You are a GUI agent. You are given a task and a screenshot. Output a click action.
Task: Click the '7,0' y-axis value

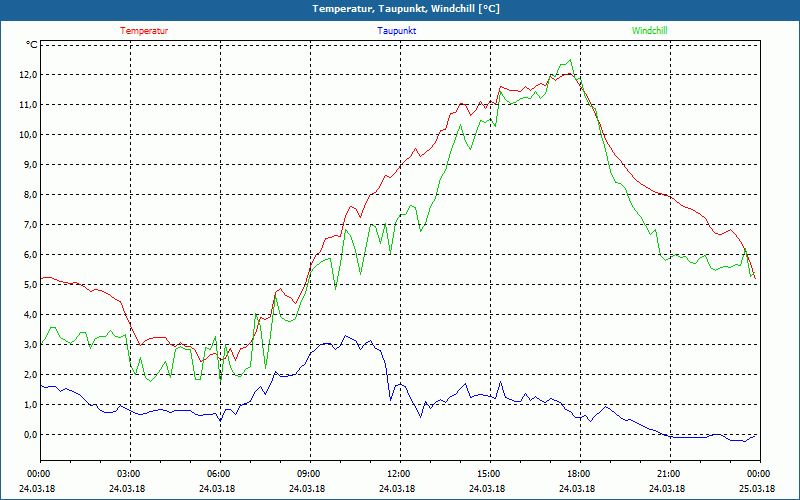(31, 224)
